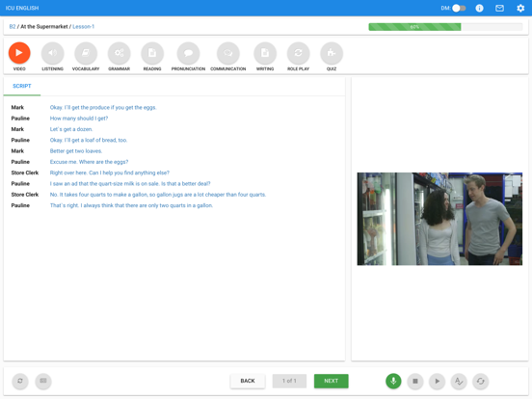Click the 1 of 1 page indicator
The width and height of the screenshot is (532, 399).
[x=289, y=381]
